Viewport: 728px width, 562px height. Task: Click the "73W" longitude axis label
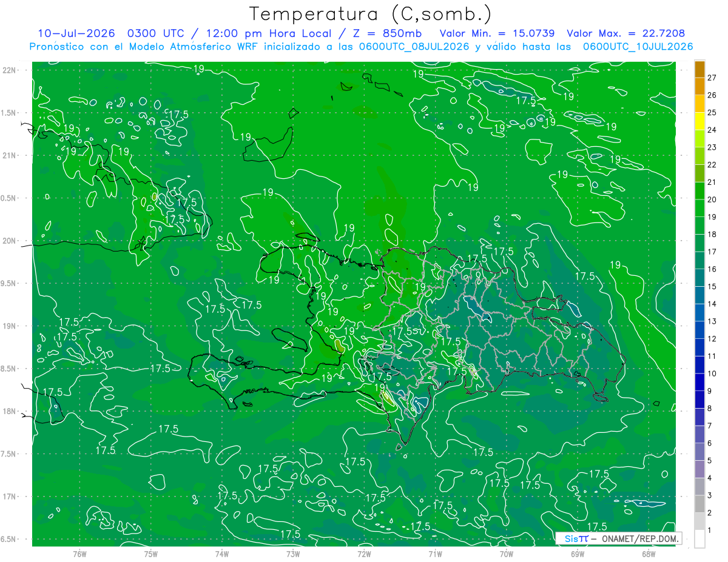point(293,554)
